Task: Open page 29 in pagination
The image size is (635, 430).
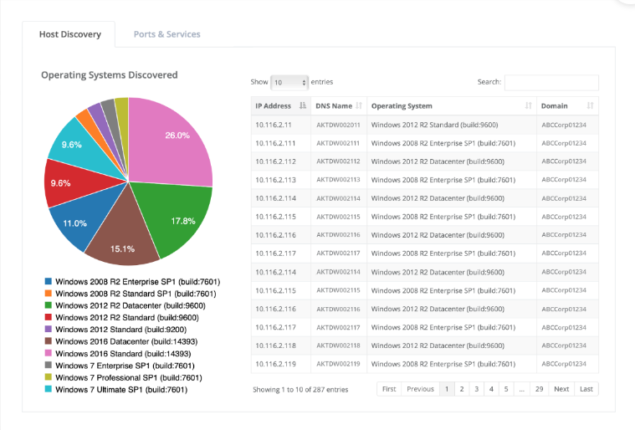Action: [x=538, y=389]
